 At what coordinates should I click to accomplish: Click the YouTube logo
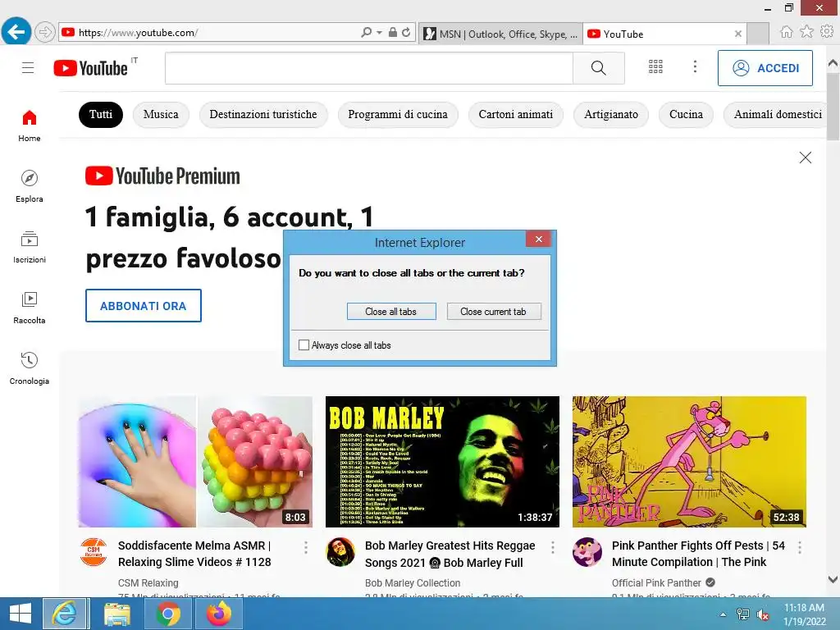pos(90,68)
